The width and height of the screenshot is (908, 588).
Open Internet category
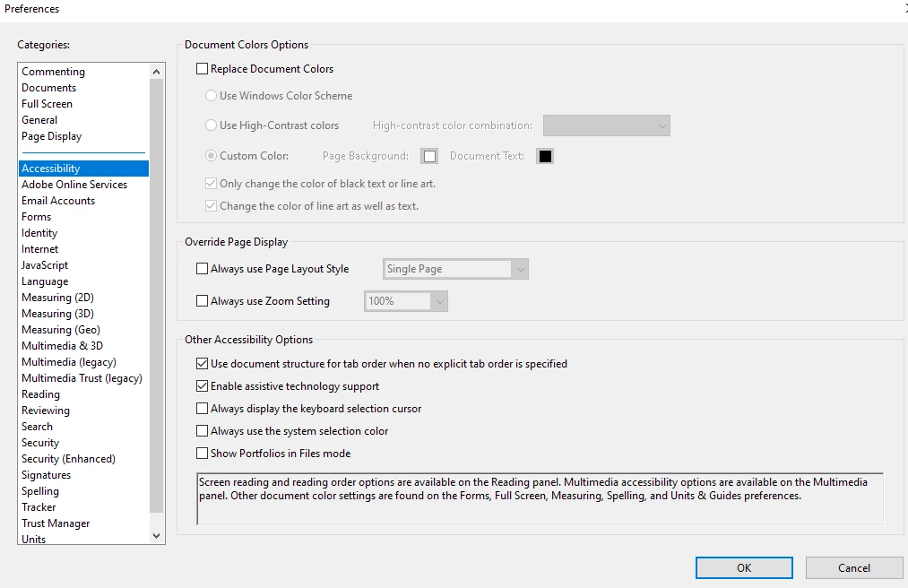point(83,250)
